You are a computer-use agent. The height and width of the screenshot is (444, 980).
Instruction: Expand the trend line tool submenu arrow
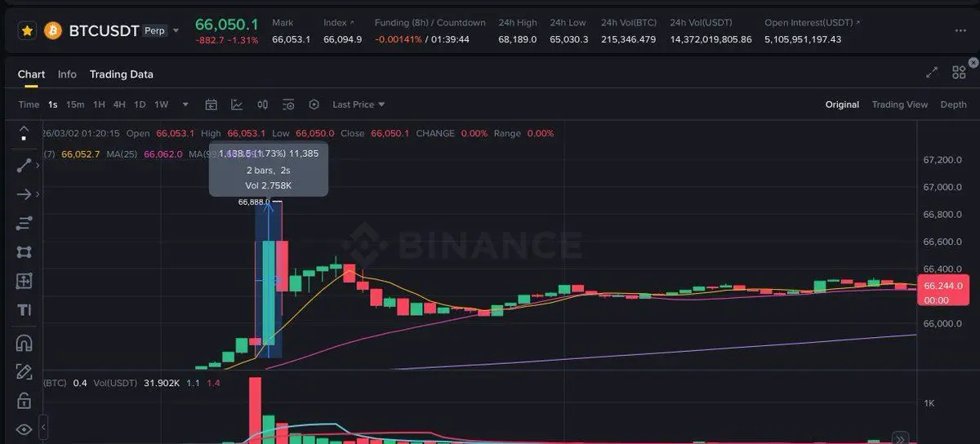tap(38, 166)
